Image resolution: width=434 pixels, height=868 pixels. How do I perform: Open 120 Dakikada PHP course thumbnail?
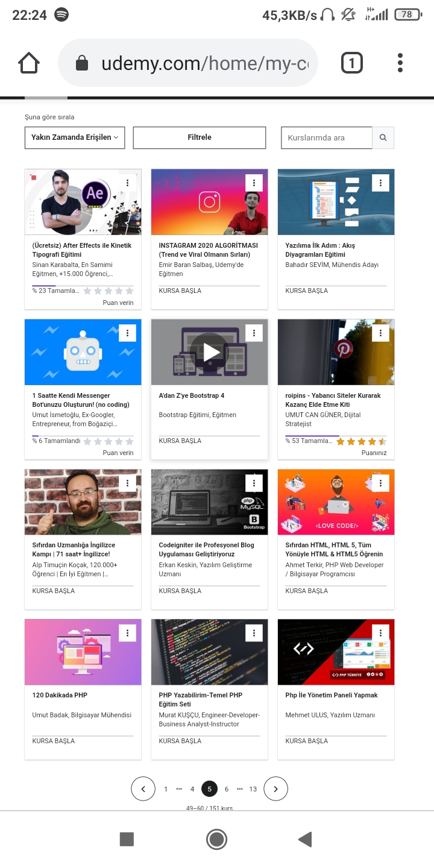83,652
